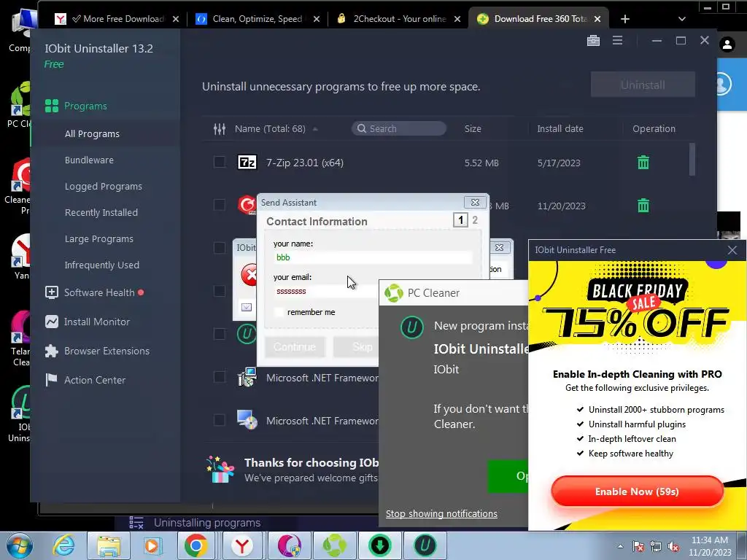
Task: Open Software Health in the sidebar
Action: coord(94,292)
